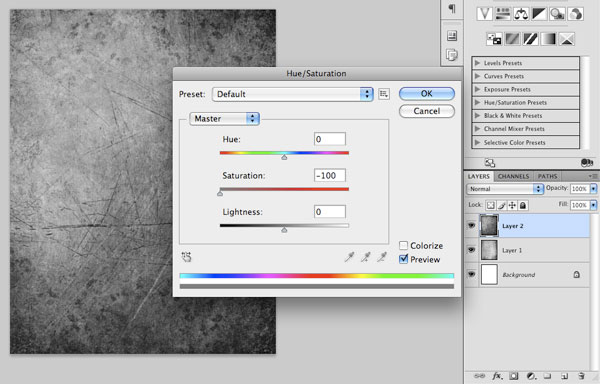Viewport: 600px width, 384px height.
Task: Open the Paragraph panel icon
Action: [x=452, y=9]
